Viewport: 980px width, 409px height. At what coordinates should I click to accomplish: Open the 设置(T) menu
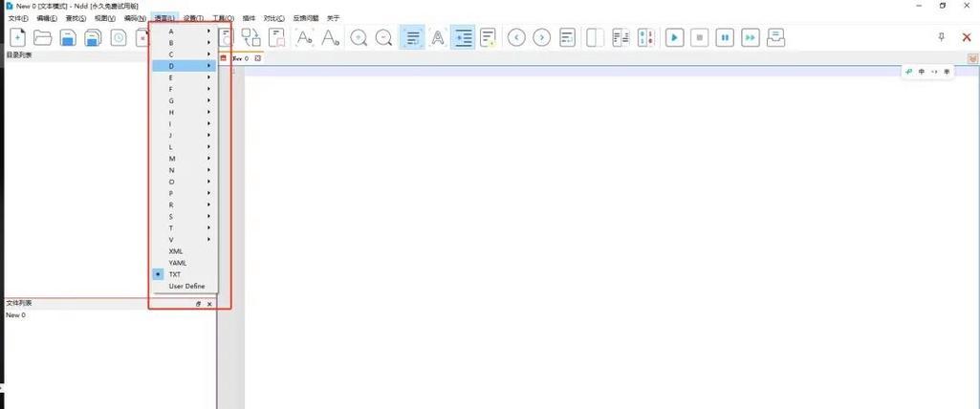coord(194,18)
